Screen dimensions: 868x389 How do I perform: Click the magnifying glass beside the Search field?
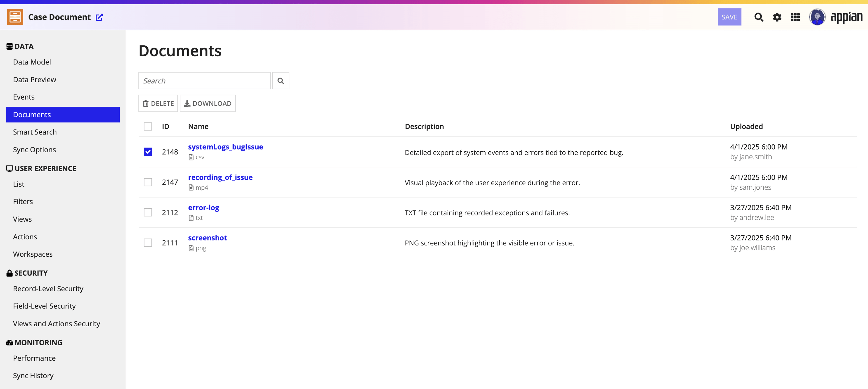(x=281, y=81)
